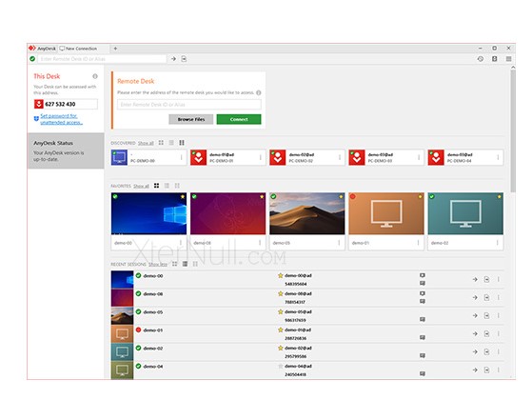Toggle favorite star for demo-05@ad recent session
The height and width of the screenshot is (400, 532).
[280, 311]
